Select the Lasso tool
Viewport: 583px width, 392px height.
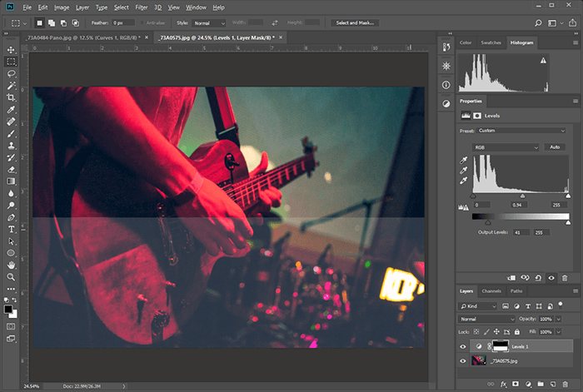11,73
